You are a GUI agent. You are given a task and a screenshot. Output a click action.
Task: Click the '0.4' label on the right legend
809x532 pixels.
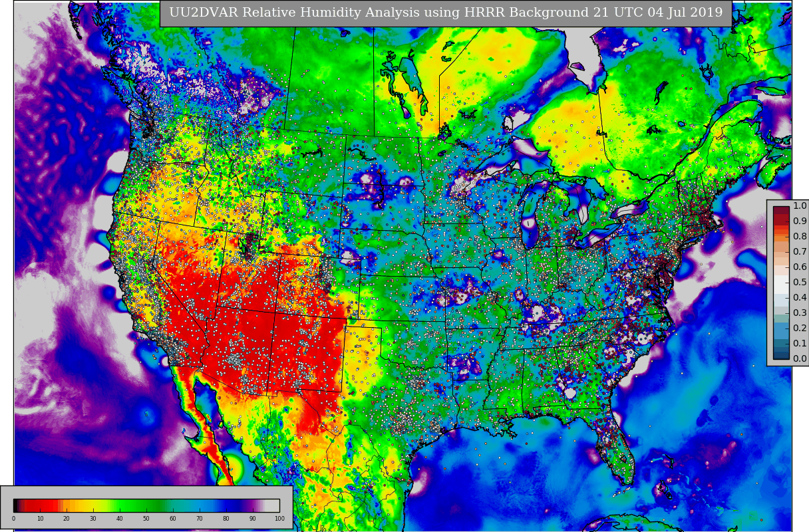pyautogui.click(x=799, y=297)
